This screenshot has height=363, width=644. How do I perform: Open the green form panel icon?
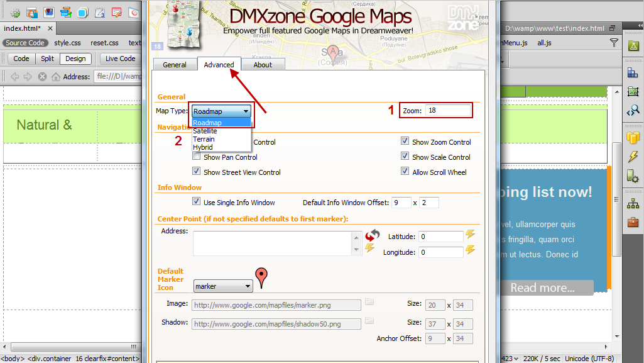[x=633, y=91]
